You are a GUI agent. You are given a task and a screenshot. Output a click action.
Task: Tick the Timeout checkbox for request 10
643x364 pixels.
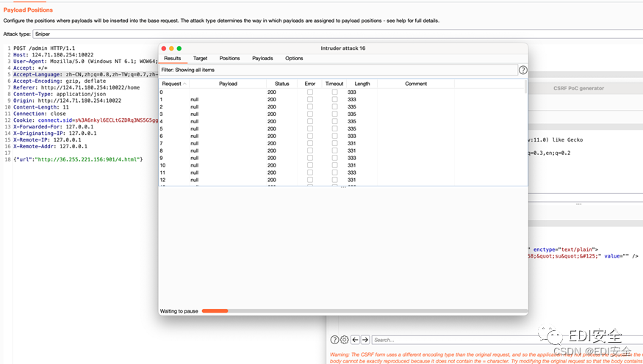334,165
